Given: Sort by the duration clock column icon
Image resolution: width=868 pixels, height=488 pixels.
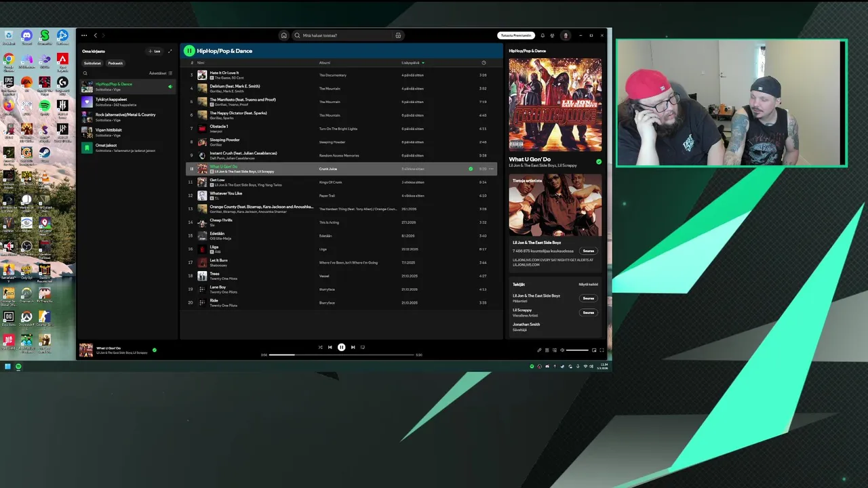Looking at the screenshot, I should [484, 62].
